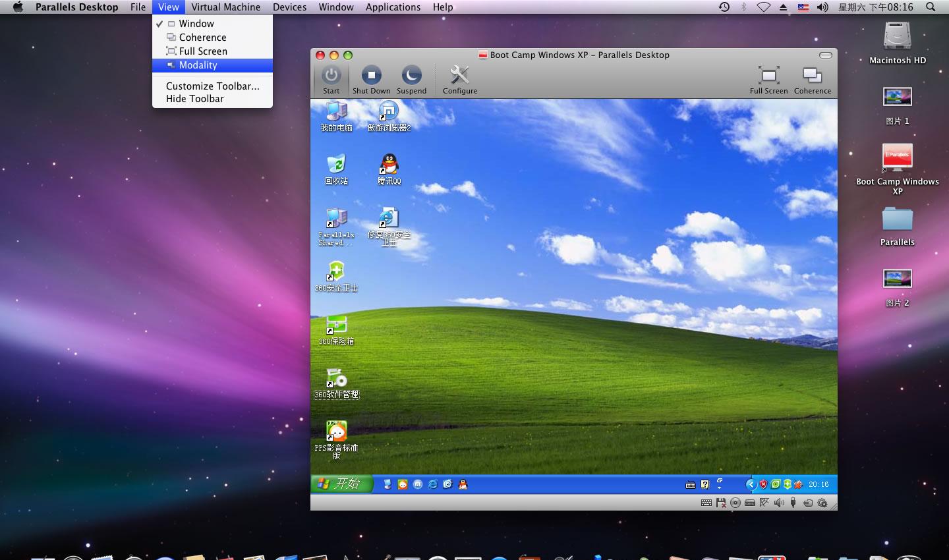Viewport: 949px width, 560px height.
Task: Click the Coherence toolbar icon
Action: [812, 80]
